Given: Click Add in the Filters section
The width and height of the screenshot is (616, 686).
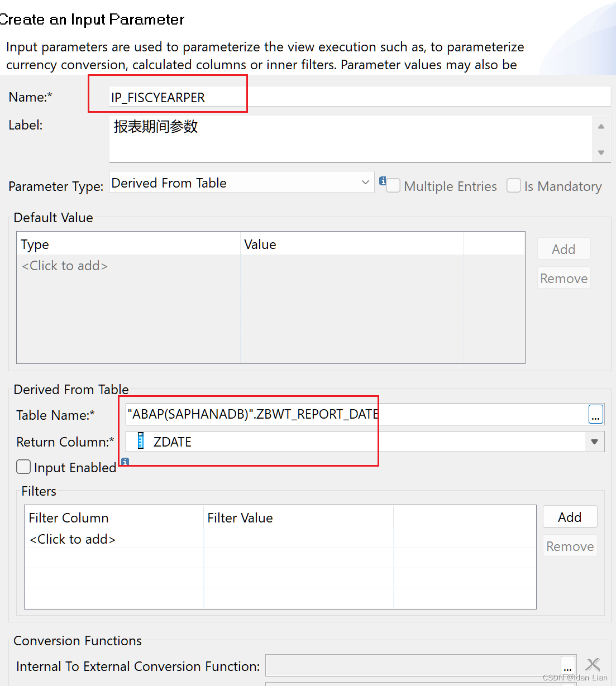Looking at the screenshot, I should [x=569, y=516].
